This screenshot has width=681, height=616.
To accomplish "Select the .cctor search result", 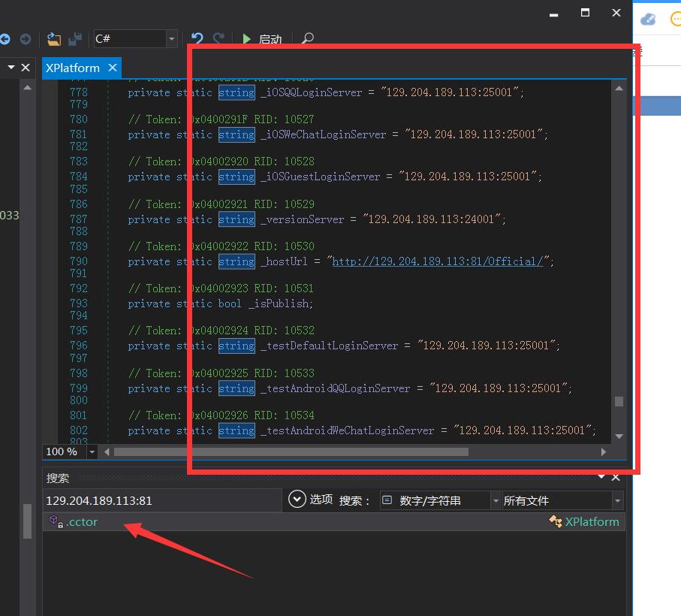I will (82, 521).
